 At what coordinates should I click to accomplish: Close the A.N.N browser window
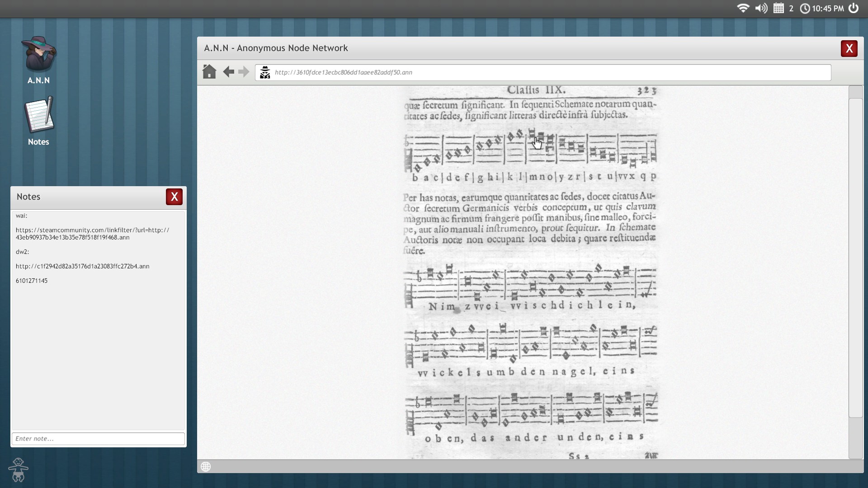(849, 48)
